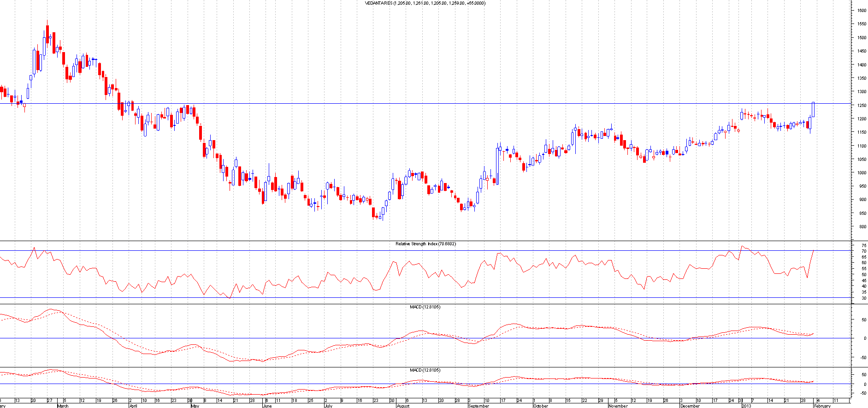The width and height of the screenshot is (868, 408).
Task: Select the Relative Strength Index panel label
Action: point(425,244)
